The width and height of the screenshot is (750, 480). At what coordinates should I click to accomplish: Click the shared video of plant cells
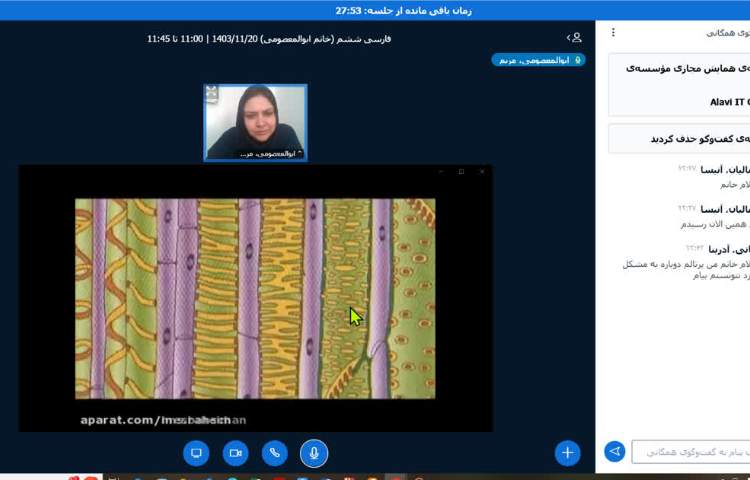[x=255, y=298]
